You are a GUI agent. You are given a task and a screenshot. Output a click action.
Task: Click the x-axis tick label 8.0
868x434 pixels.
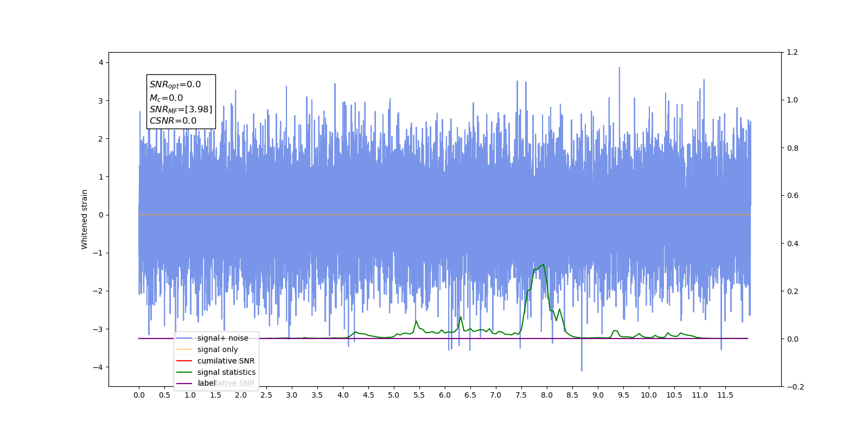tap(547, 395)
